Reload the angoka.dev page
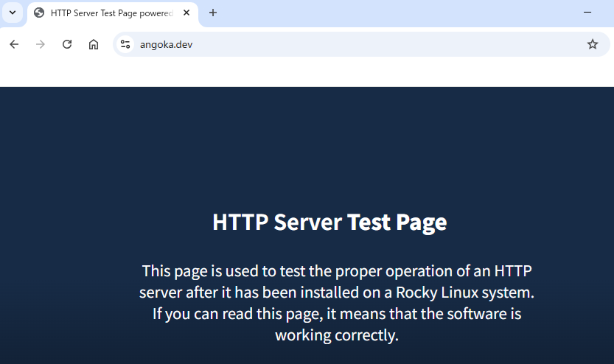 [x=67, y=44]
